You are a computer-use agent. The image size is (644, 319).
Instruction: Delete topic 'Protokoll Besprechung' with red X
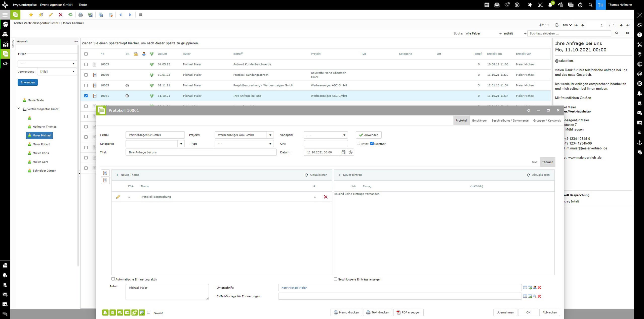pos(326,197)
